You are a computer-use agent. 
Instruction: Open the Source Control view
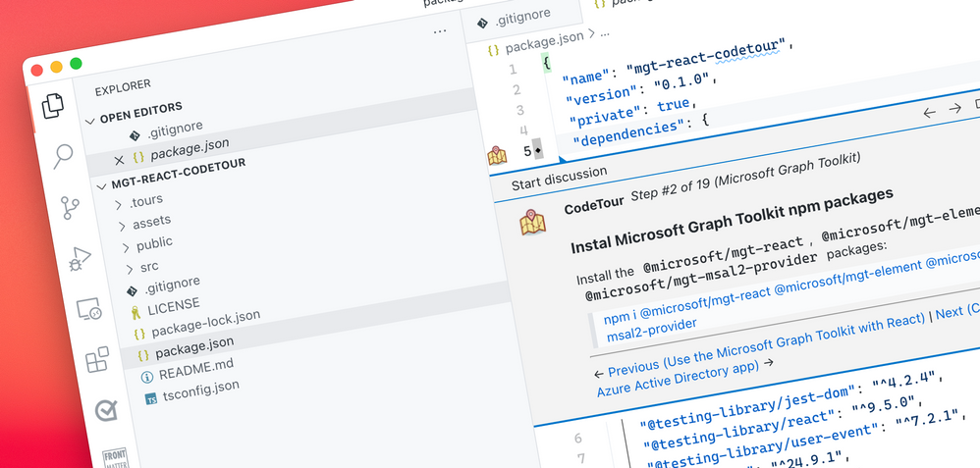click(x=70, y=207)
